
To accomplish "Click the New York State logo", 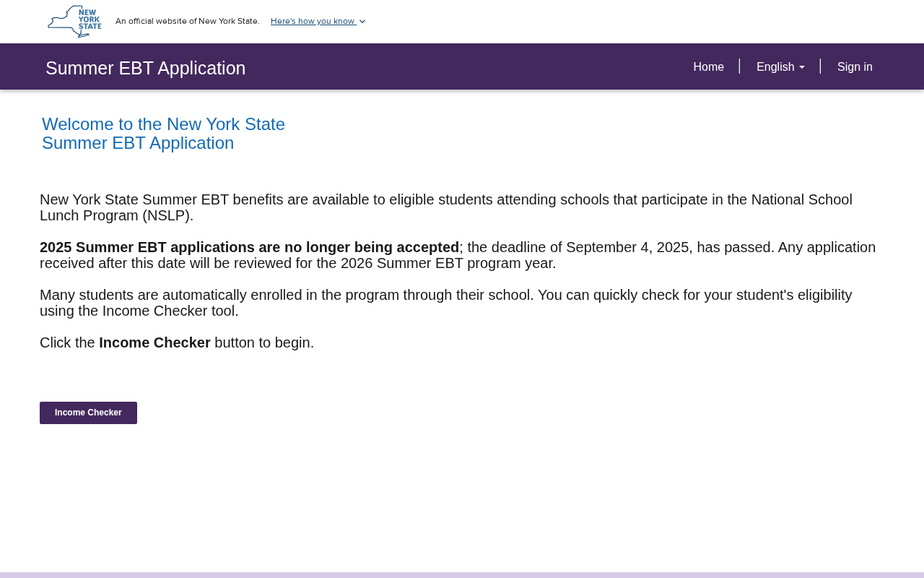I will pyautogui.click(x=74, y=22).
